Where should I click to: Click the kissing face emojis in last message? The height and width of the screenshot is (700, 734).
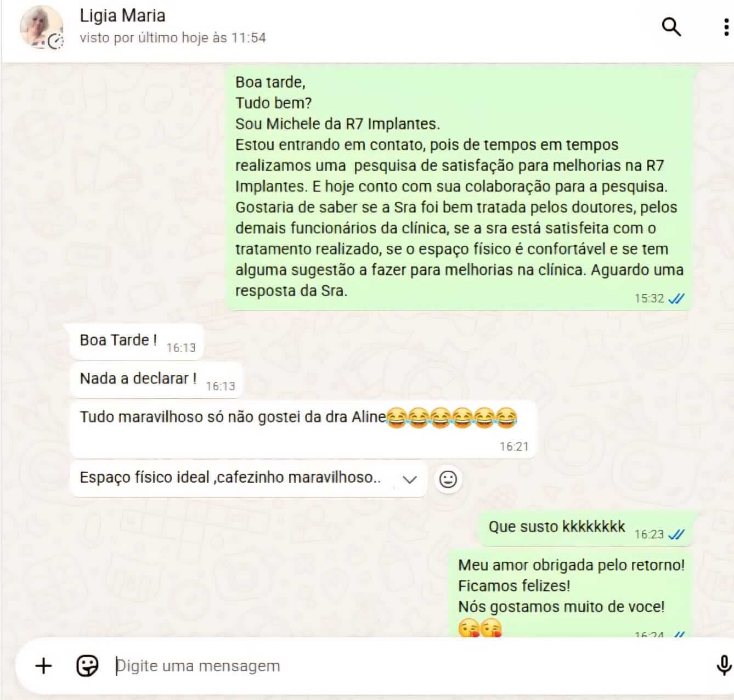click(x=480, y=628)
